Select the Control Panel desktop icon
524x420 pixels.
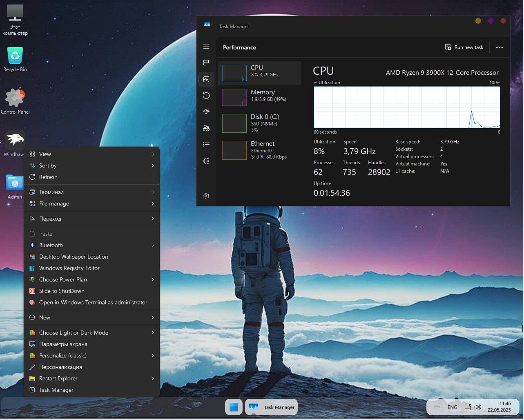coord(15,101)
